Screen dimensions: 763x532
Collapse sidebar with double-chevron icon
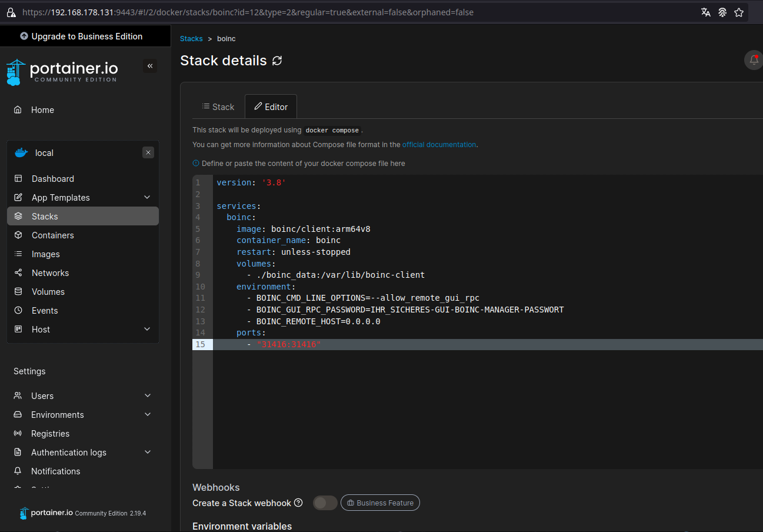(x=150, y=66)
